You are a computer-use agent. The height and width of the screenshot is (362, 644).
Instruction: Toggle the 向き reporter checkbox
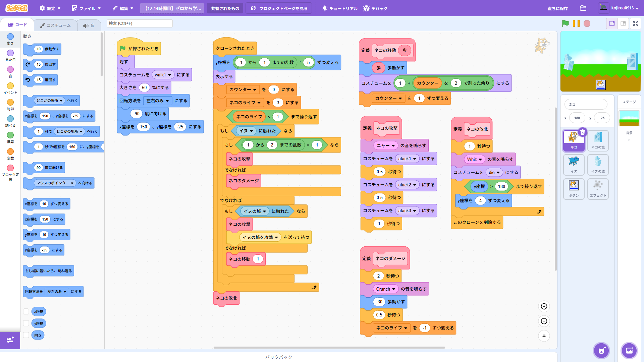[26, 335]
